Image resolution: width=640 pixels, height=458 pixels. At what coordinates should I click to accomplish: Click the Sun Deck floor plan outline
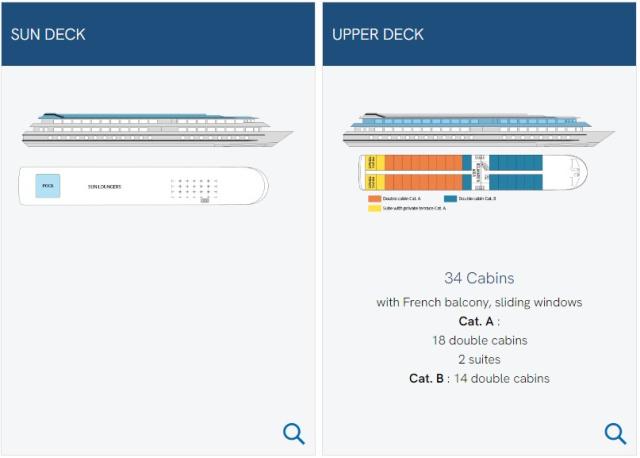pyautogui.click(x=144, y=186)
